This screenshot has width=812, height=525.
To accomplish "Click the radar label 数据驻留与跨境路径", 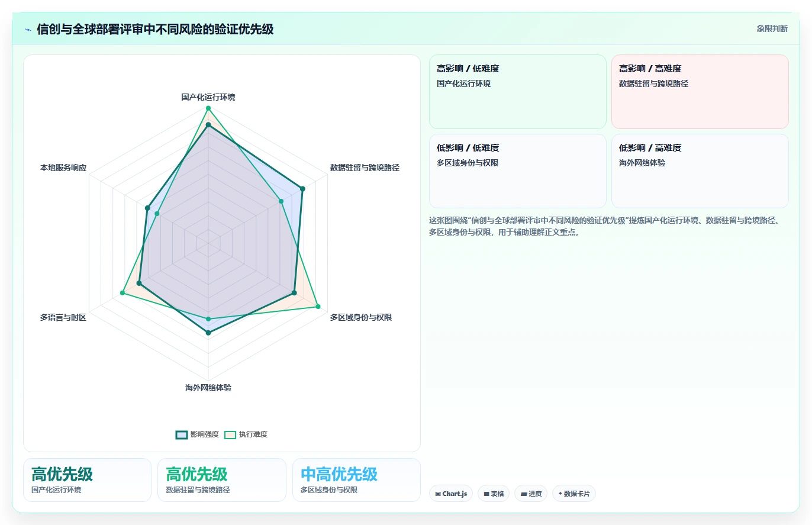I will [x=365, y=168].
